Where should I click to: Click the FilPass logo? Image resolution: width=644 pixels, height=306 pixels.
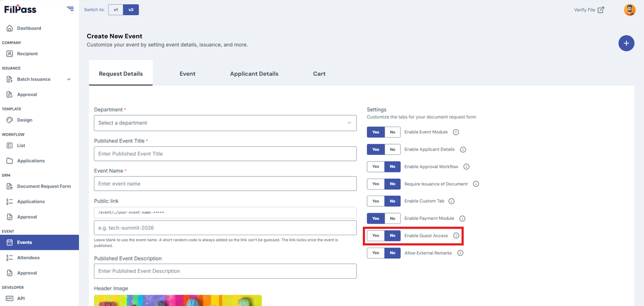[20, 9]
